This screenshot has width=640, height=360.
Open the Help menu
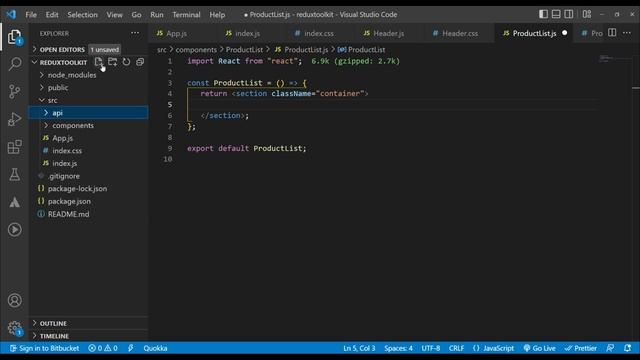click(x=217, y=15)
